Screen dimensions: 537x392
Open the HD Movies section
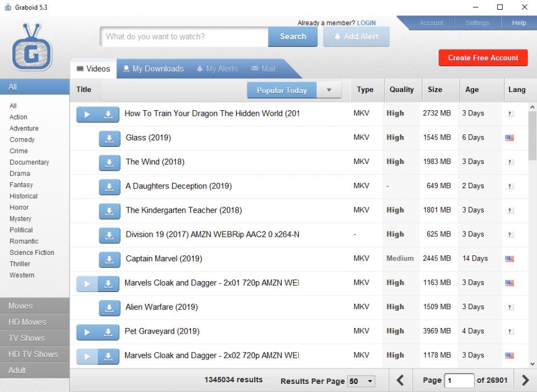point(35,322)
